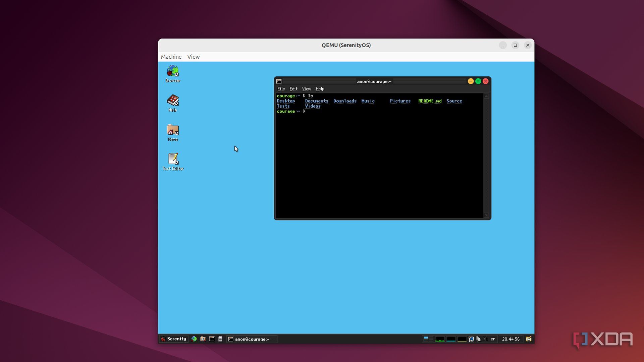Viewport: 644px width, 362px height.
Task: Click 'Pictures' in the ls output
Action: [400, 101]
